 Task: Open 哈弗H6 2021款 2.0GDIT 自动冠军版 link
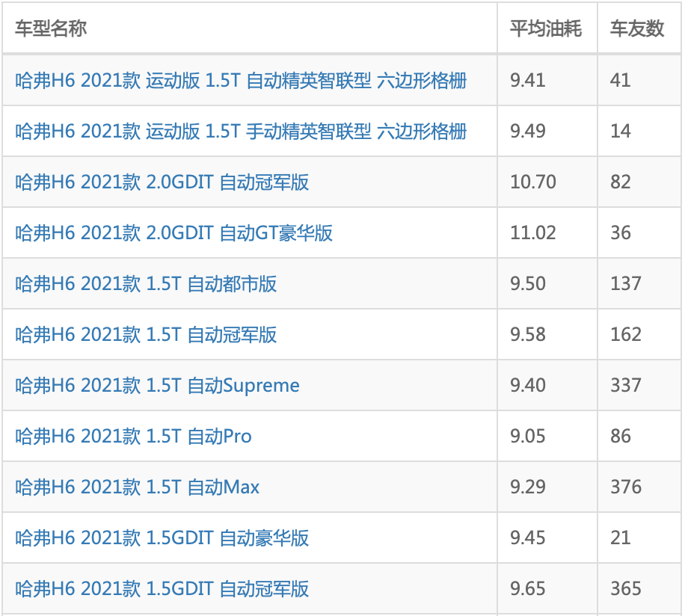coord(162,182)
